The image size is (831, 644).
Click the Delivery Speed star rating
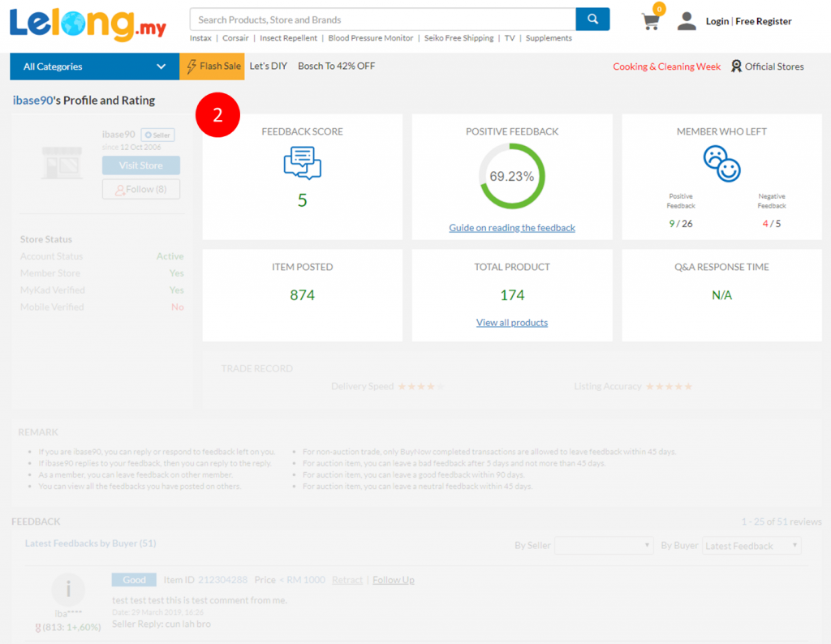point(421,387)
